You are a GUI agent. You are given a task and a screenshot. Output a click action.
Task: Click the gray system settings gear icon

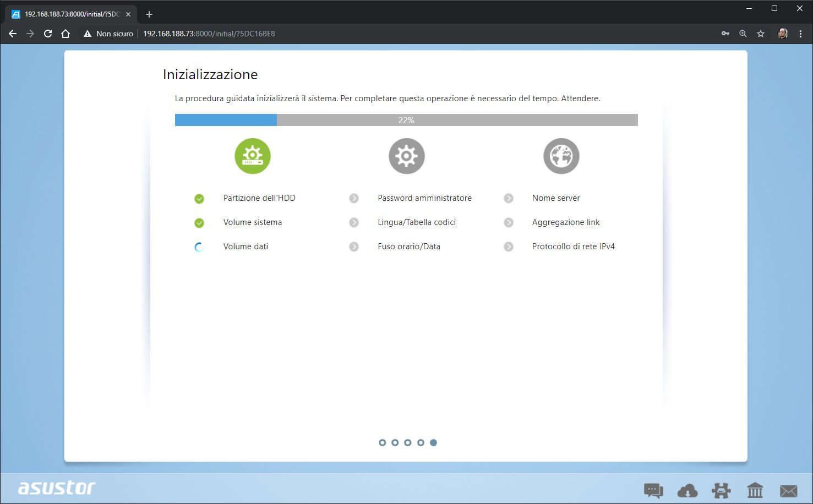(x=407, y=156)
